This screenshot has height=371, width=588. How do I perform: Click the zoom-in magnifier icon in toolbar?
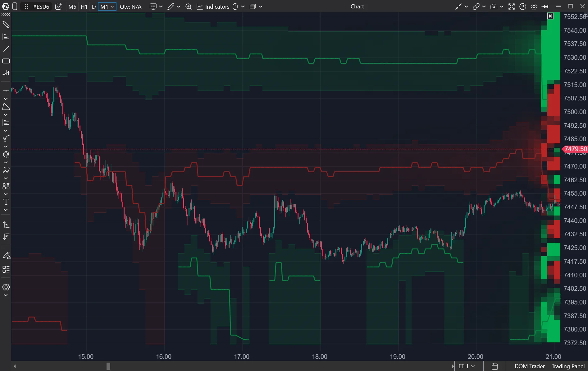point(189,7)
